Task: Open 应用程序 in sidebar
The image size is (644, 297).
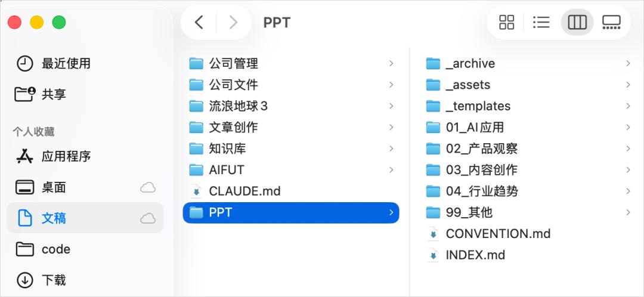Action: click(x=66, y=156)
